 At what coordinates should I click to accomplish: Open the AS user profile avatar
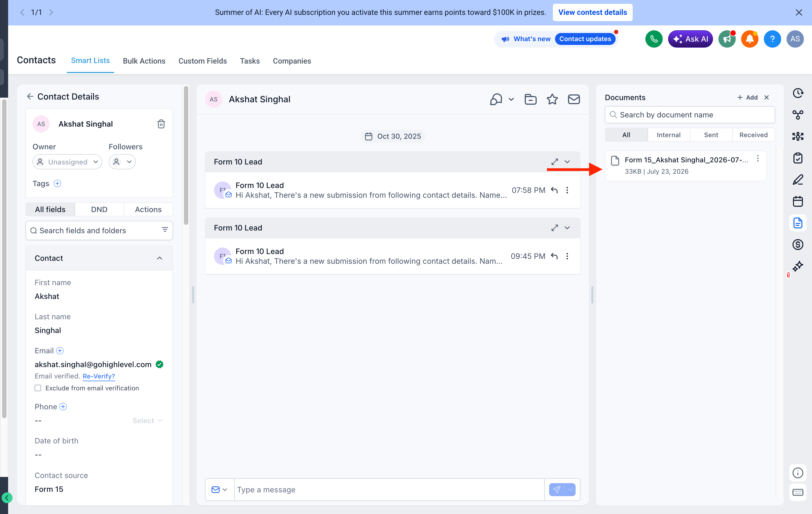795,39
